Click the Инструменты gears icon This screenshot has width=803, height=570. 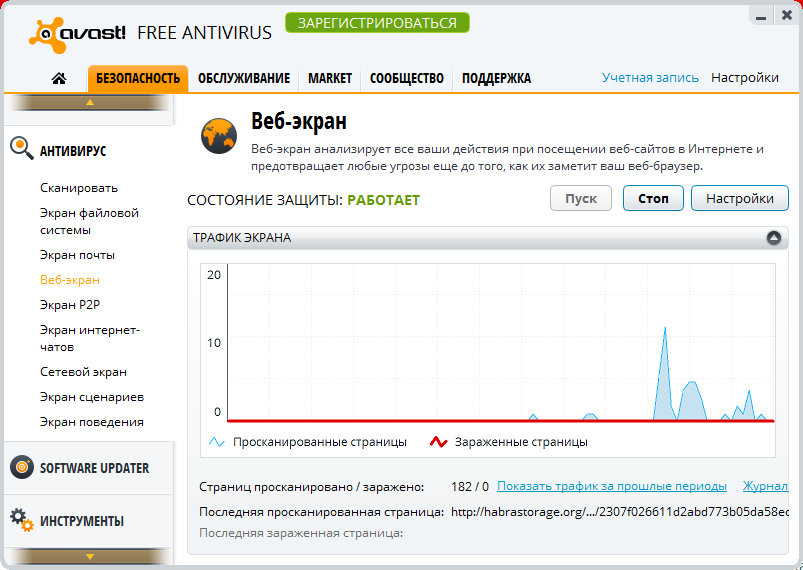click(x=22, y=519)
